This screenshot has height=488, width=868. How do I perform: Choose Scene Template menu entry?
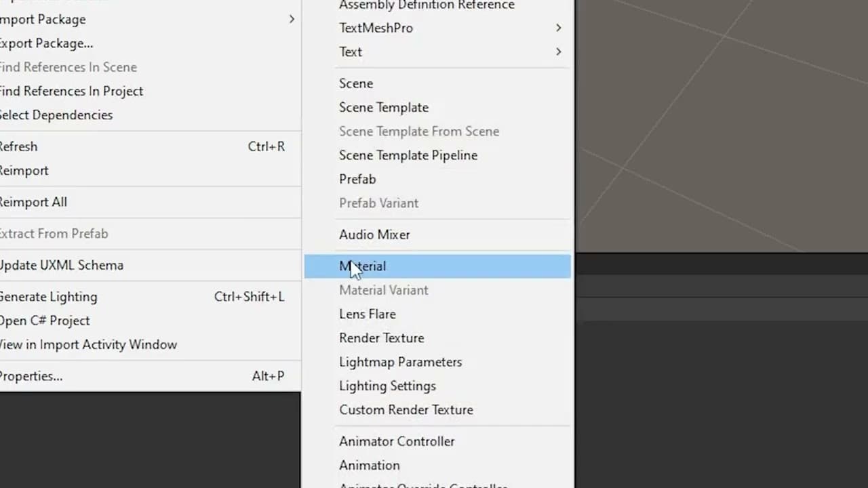pos(384,107)
